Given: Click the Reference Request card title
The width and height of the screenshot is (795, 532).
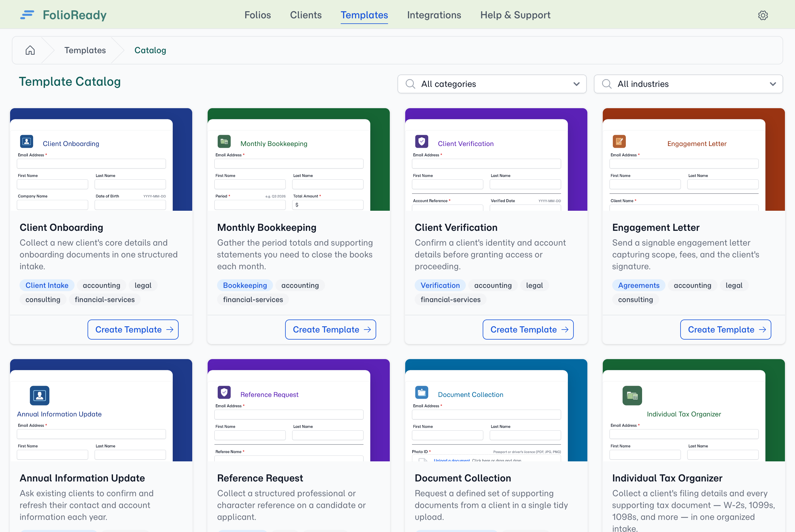Looking at the screenshot, I should coord(260,478).
